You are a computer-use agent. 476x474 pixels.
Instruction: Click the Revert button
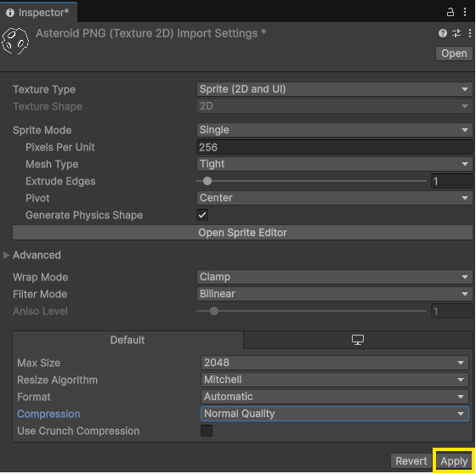(411, 461)
